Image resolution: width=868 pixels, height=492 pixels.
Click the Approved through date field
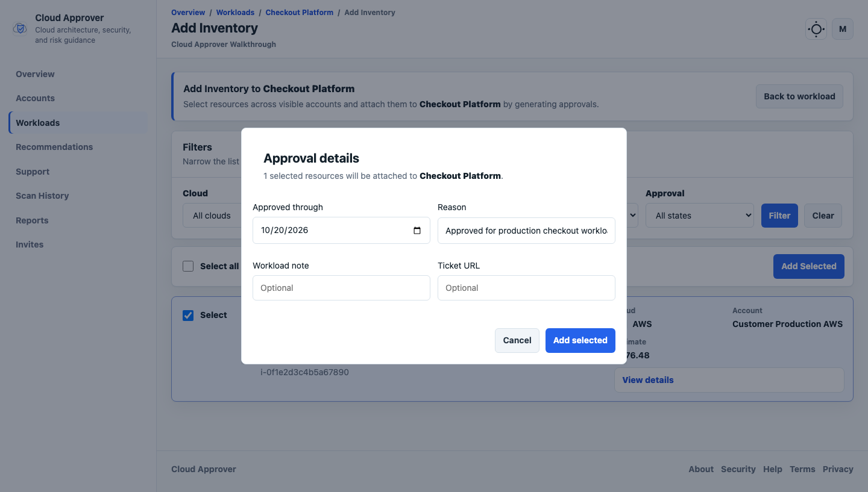[341, 231]
